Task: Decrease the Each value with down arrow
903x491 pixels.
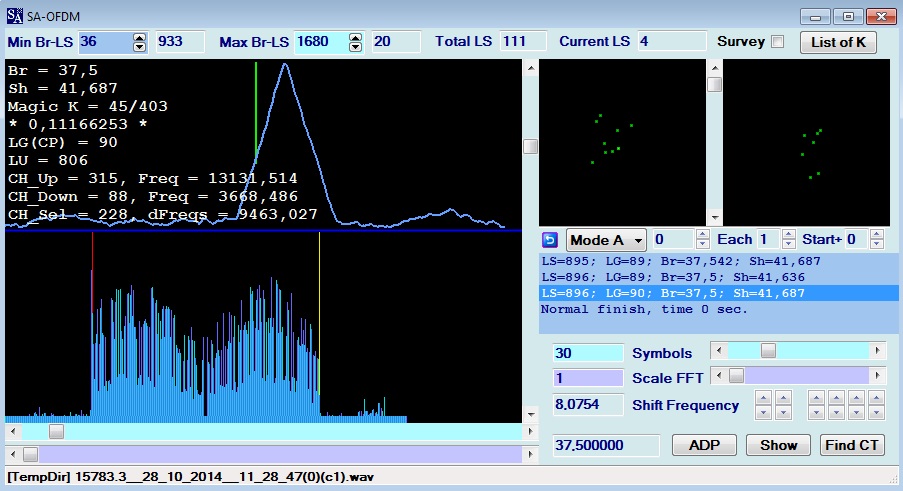Action: 789,244
